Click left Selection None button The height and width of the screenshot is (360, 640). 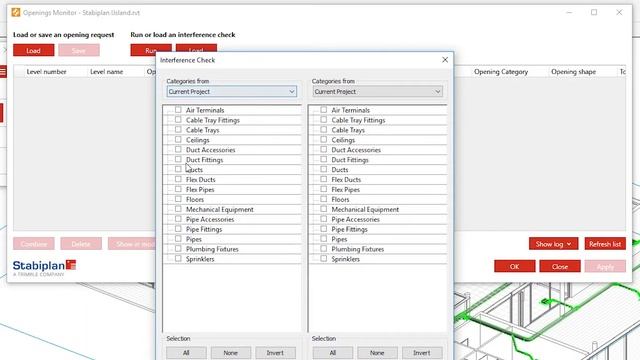click(x=231, y=353)
